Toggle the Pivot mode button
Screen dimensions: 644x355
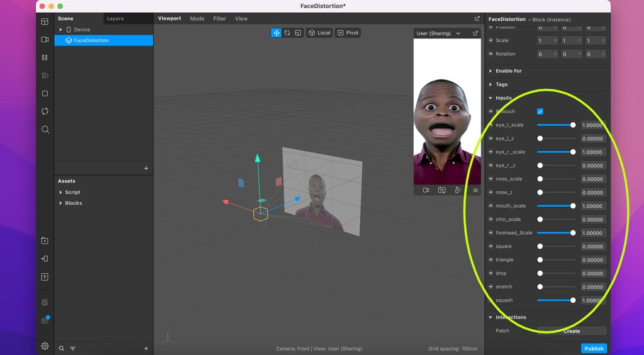pyautogui.click(x=348, y=33)
